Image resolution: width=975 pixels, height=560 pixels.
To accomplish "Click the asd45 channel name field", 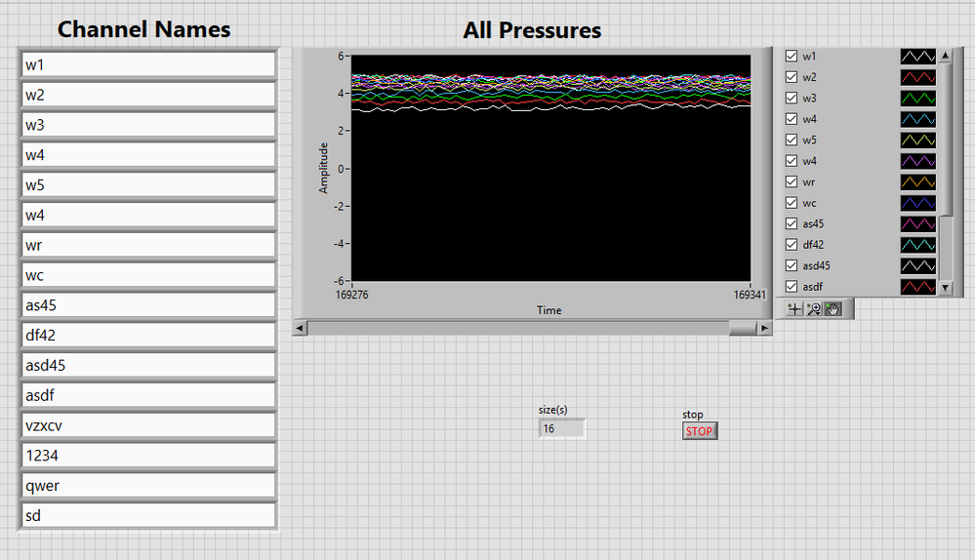I will [148, 365].
